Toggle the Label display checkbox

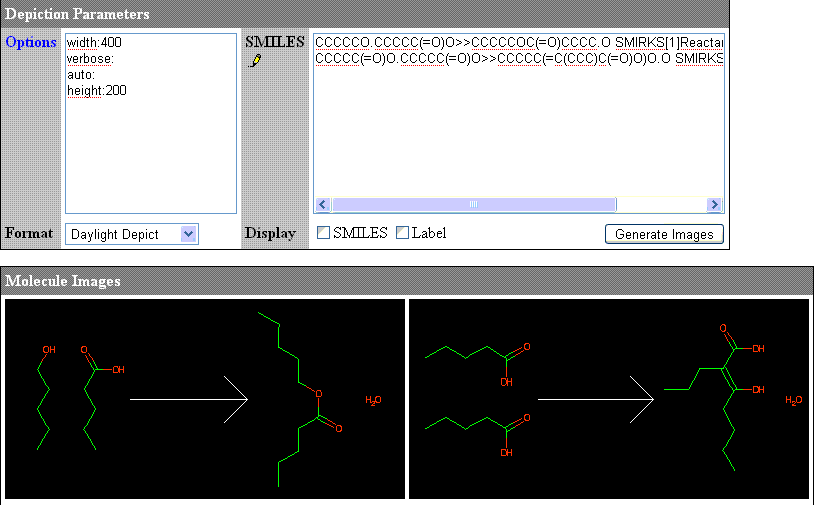(402, 233)
